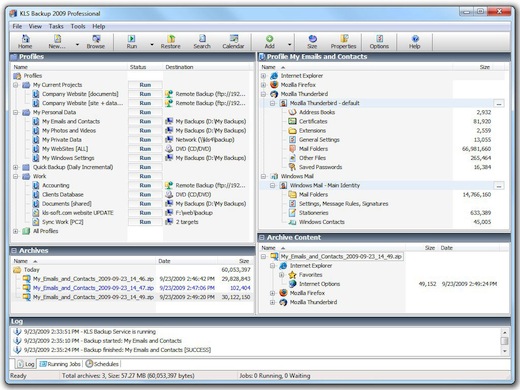520x390 pixels.
Task: Select the Favorites star icon in archive
Action: (x=292, y=275)
